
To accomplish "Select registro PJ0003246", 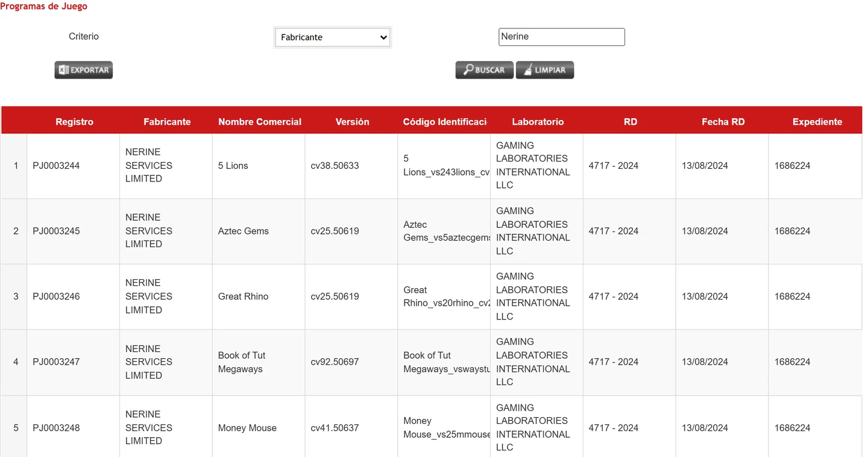I will pyautogui.click(x=56, y=297).
